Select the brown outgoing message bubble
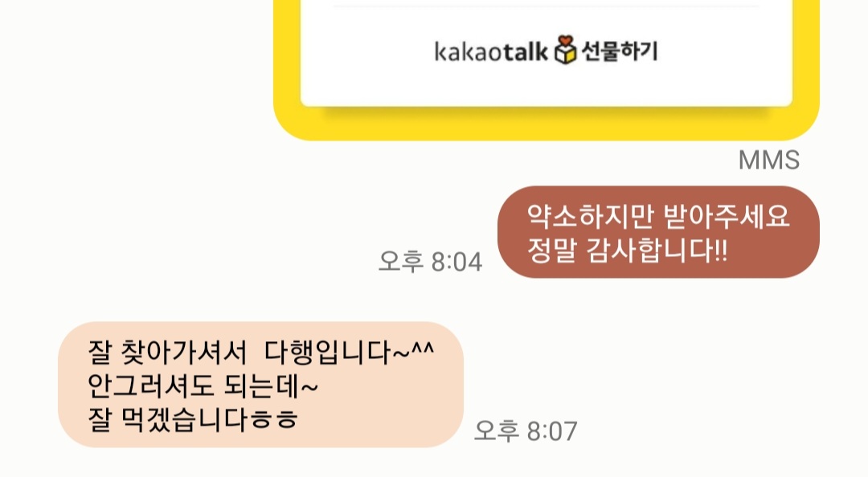The height and width of the screenshot is (477, 868). [x=658, y=232]
